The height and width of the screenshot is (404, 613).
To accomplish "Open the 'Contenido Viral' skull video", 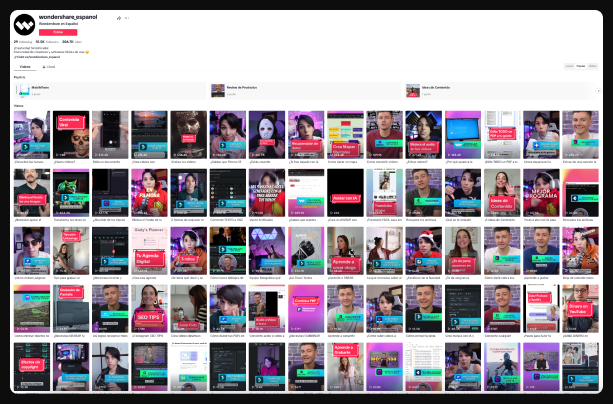I will click(70, 134).
